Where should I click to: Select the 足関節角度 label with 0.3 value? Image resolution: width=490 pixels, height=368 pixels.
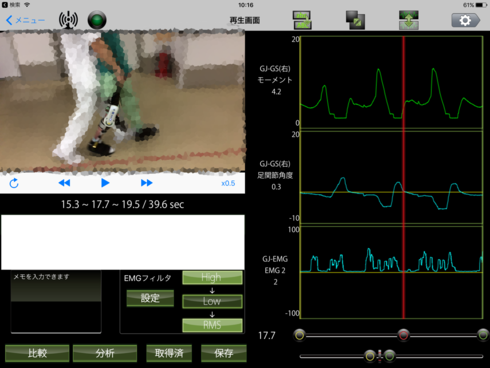(x=275, y=175)
